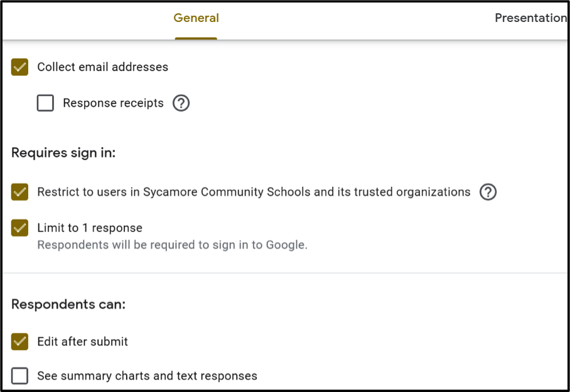Viewport: 570px width, 392px height.
Task: Switch to the Presentation tab
Action: [530, 18]
